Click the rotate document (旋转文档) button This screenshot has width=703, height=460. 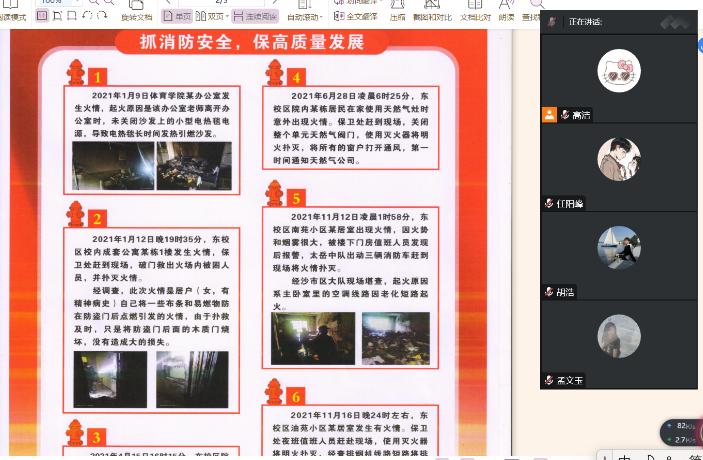[x=136, y=16]
